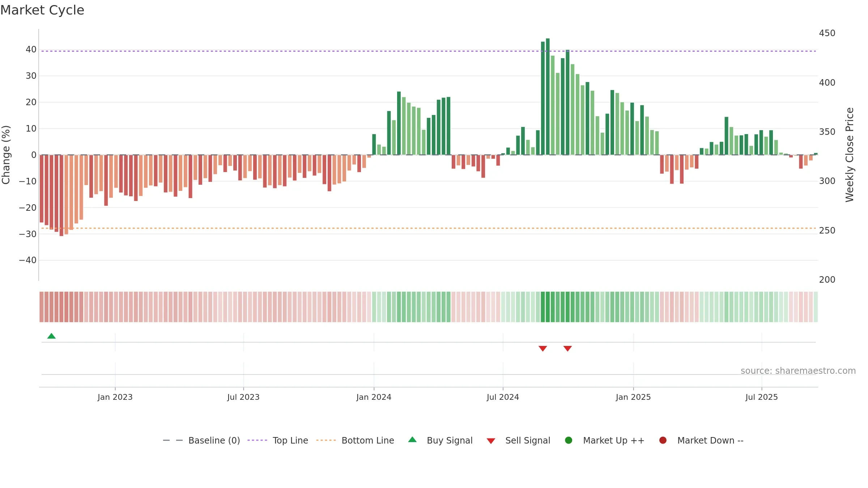Click the red circle icon for Market Down
The height and width of the screenshot is (488, 868).
(663, 440)
